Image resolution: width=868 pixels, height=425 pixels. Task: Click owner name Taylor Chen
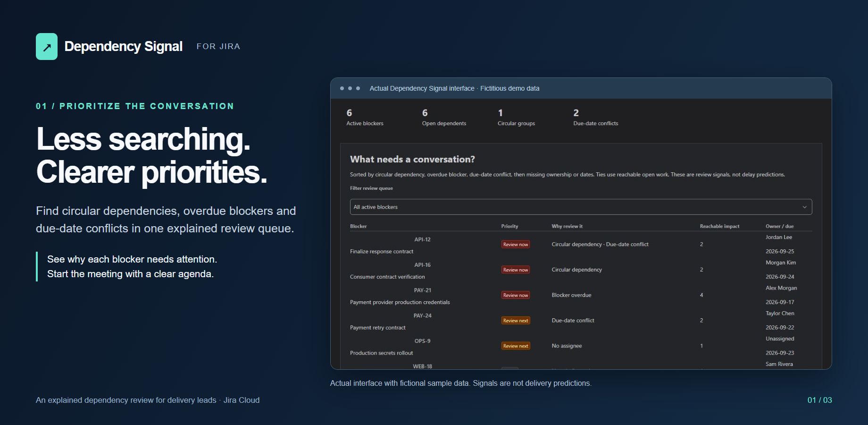(x=780, y=313)
